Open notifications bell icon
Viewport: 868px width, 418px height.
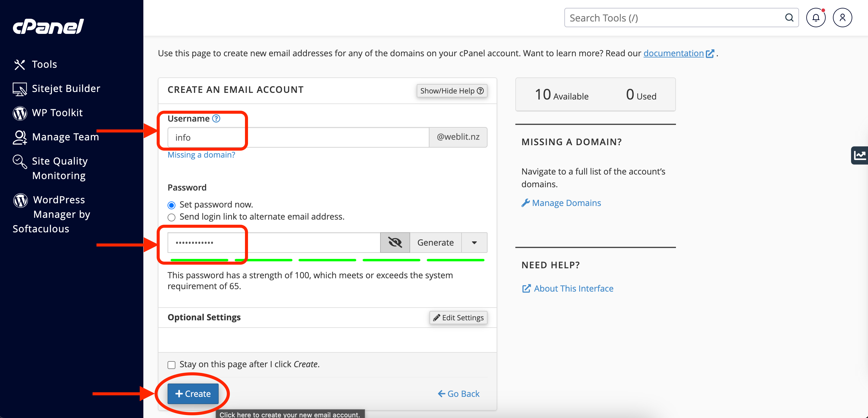click(x=816, y=18)
